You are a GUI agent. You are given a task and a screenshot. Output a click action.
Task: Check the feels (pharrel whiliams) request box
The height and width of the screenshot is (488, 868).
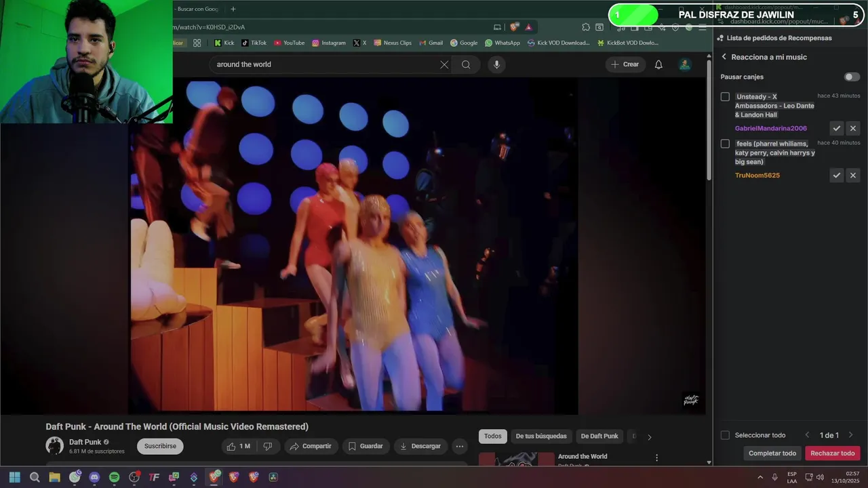725,144
